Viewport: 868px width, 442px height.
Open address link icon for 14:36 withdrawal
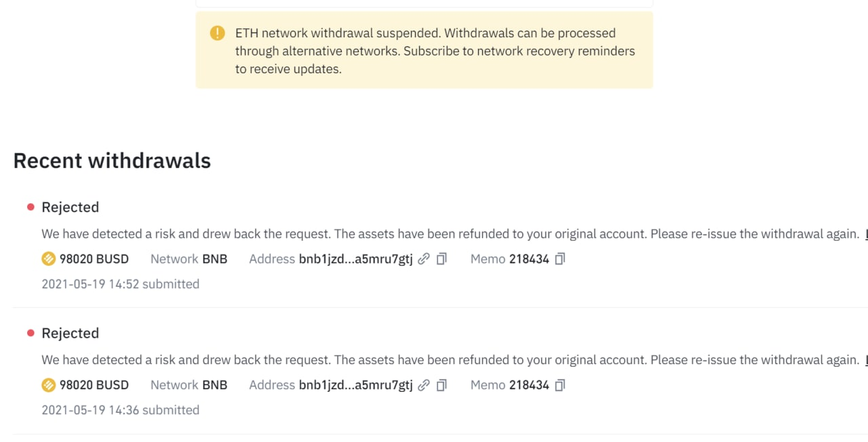pos(424,385)
